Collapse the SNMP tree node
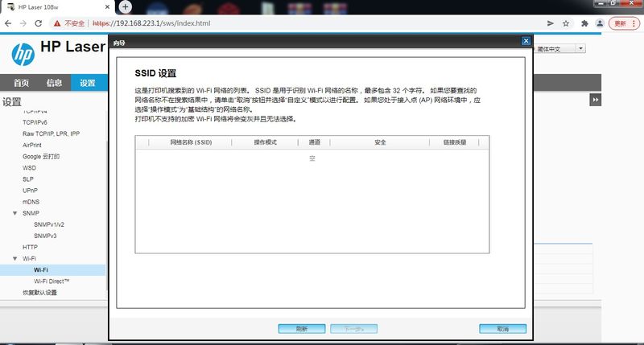 14,213
